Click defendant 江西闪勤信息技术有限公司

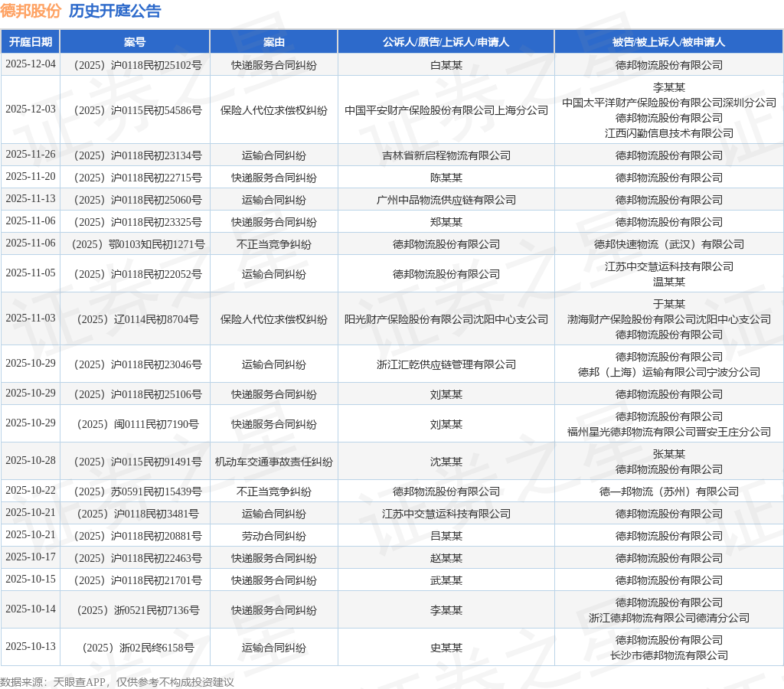pyautogui.click(x=669, y=133)
